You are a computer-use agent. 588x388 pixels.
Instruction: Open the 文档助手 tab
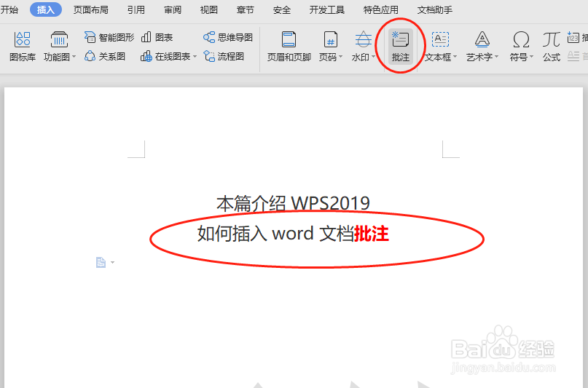[435, 9]
